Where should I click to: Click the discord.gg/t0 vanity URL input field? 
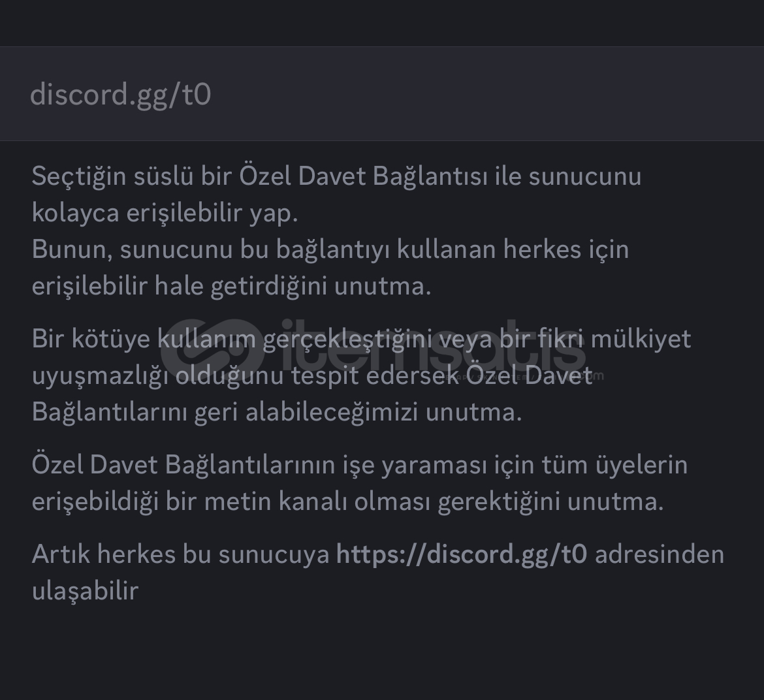click(x=382, y=94)
